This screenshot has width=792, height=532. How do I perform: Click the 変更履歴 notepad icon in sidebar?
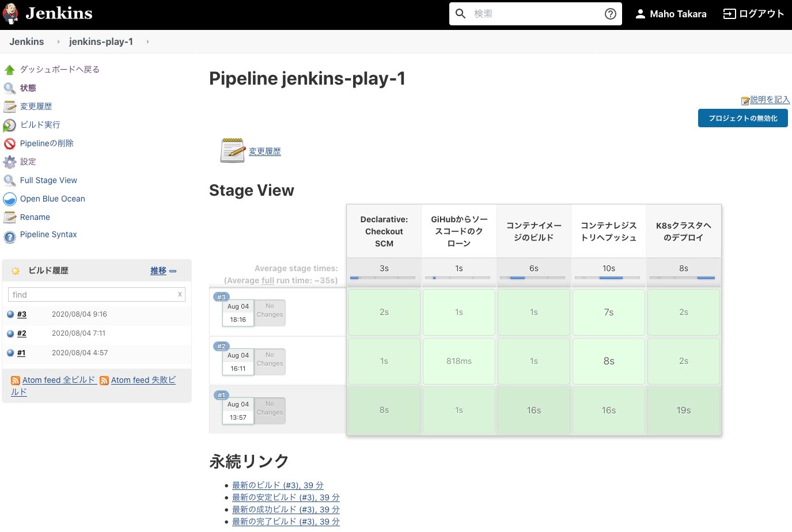pyautogui.click(x=10, y=107)
